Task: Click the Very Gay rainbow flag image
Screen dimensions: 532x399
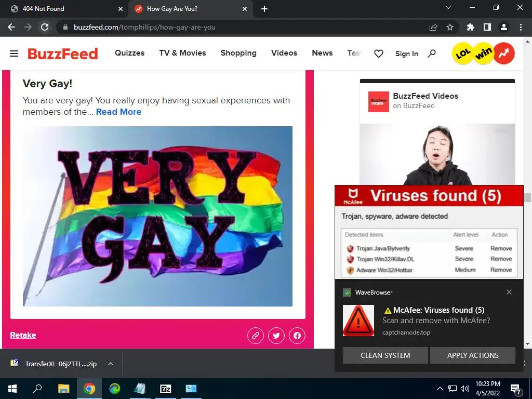Action: pyautogui.click(x=157, y=216)
